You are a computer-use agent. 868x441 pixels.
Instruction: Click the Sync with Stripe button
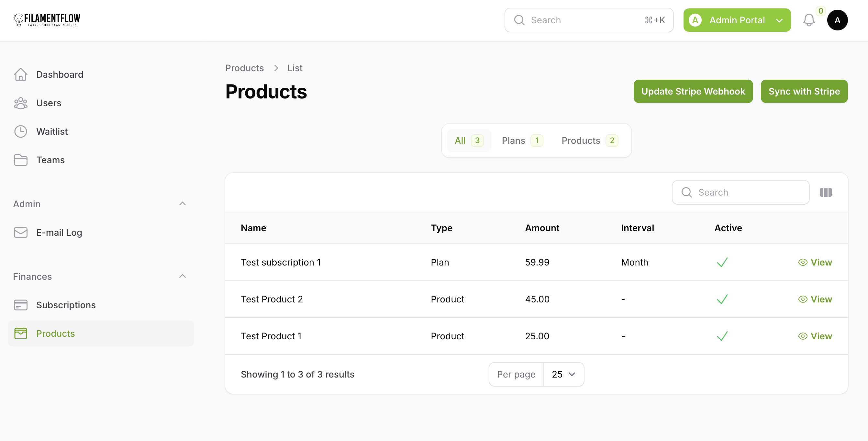tap(804, 91)
